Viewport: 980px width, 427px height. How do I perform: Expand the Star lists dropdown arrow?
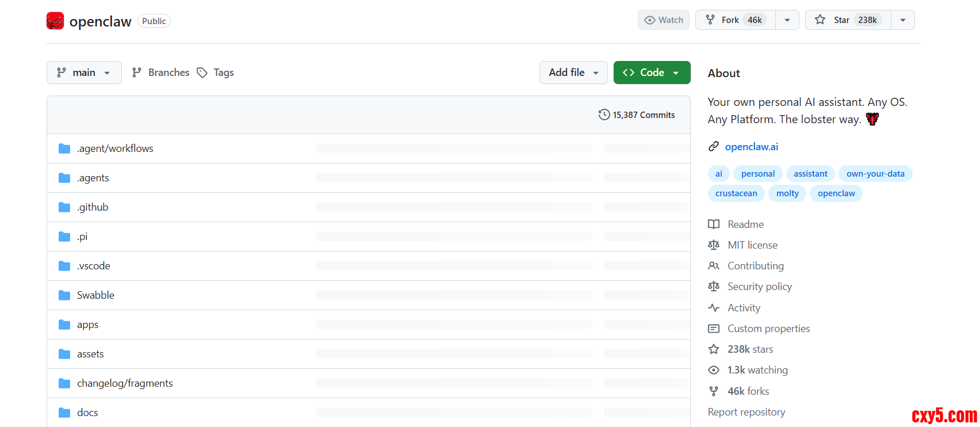(x=903, y=20)
